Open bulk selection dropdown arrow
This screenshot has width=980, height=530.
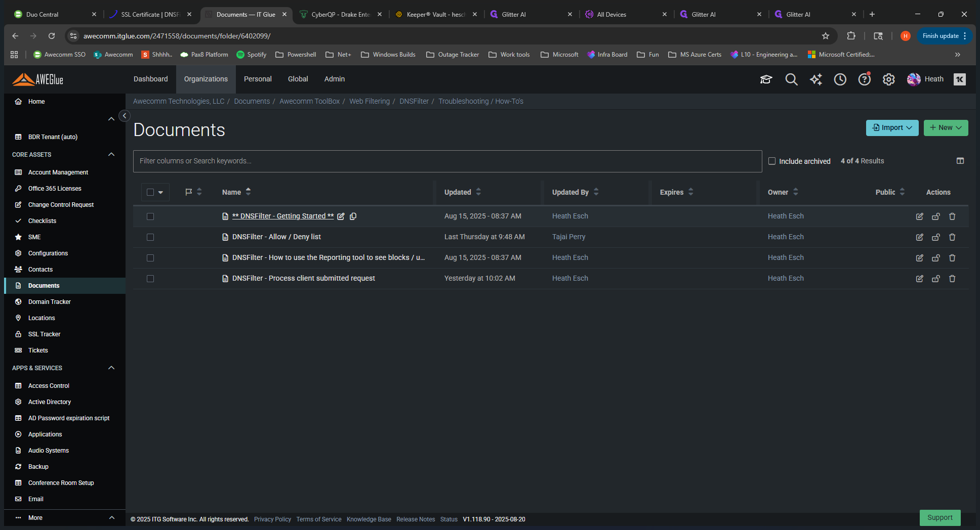[x=161, y=192]
